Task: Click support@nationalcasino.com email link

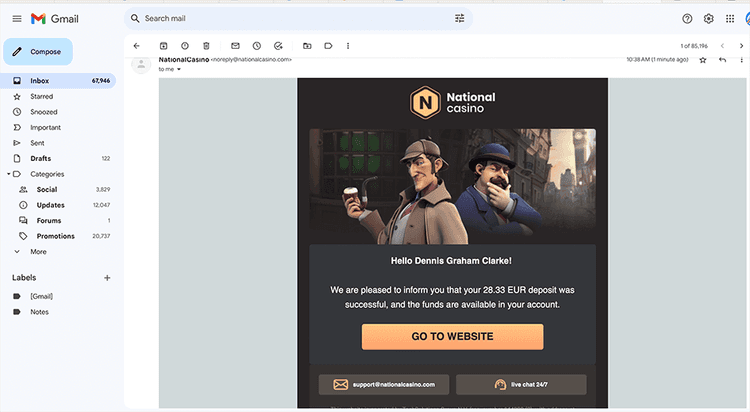Action: [384, 384]
